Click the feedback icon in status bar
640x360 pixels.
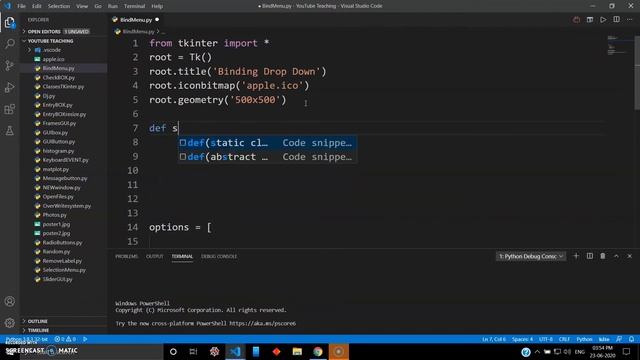tap(619, 339)
